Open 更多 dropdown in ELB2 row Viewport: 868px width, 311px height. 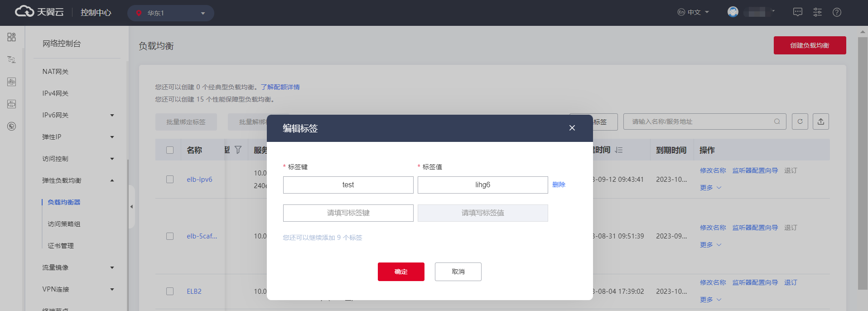coord(710,300)
